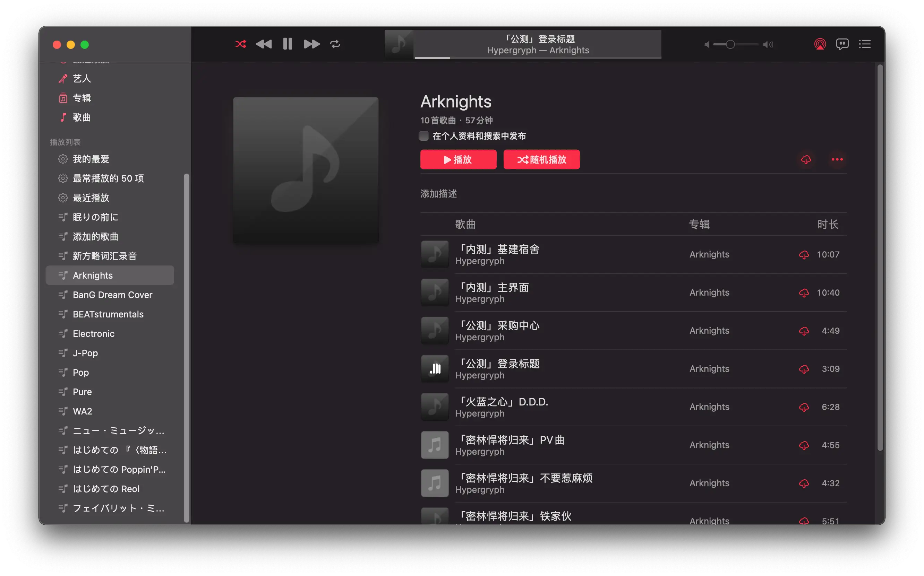
Task: Select the はじめての Poppin'P... playlist
Action: [110, 470]
